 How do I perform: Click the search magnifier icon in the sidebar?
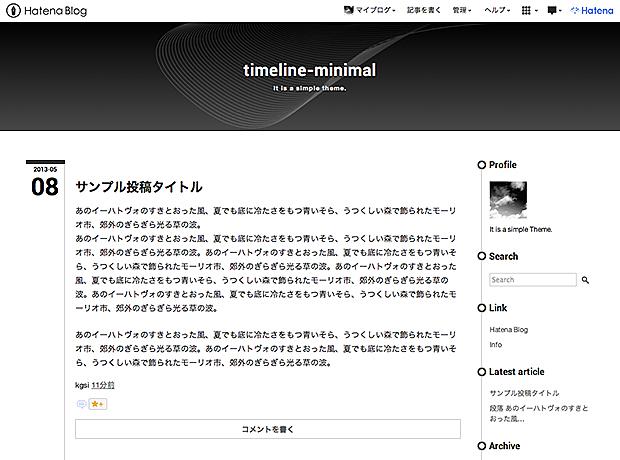(x=585, y=280)
